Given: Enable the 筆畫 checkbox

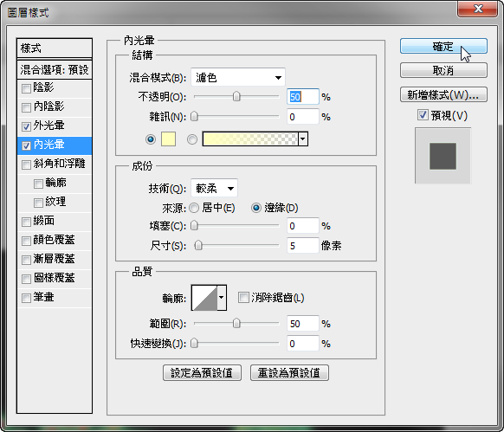Looking at the screenshot, I should coord(26,298).
